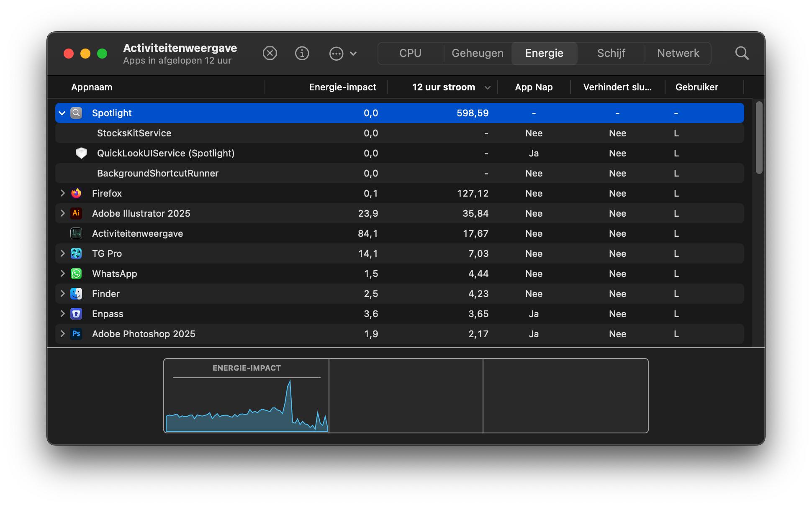Click the stop process X icon

[x=270, y=54]
